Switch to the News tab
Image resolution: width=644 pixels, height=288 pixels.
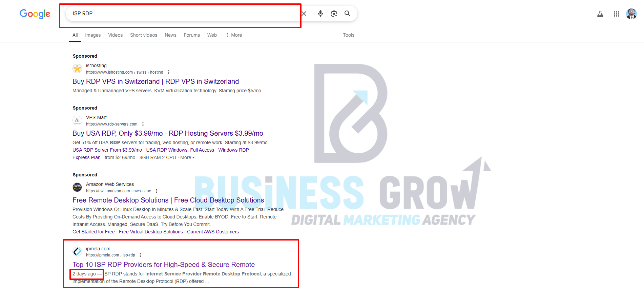point(170,35)
